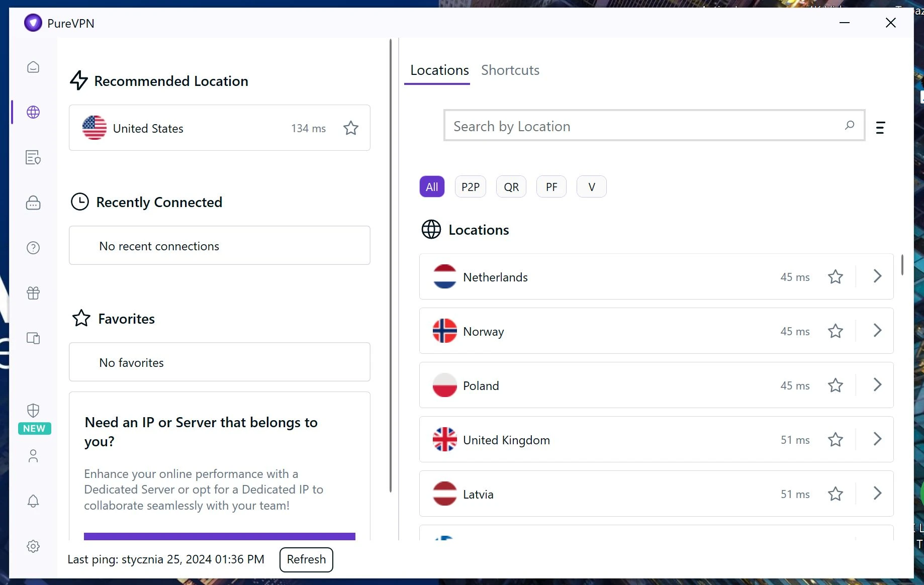The height and width of the screenshot is (585, 924).
Task: Select the P2P filter chip
Action: coord(471,186)
